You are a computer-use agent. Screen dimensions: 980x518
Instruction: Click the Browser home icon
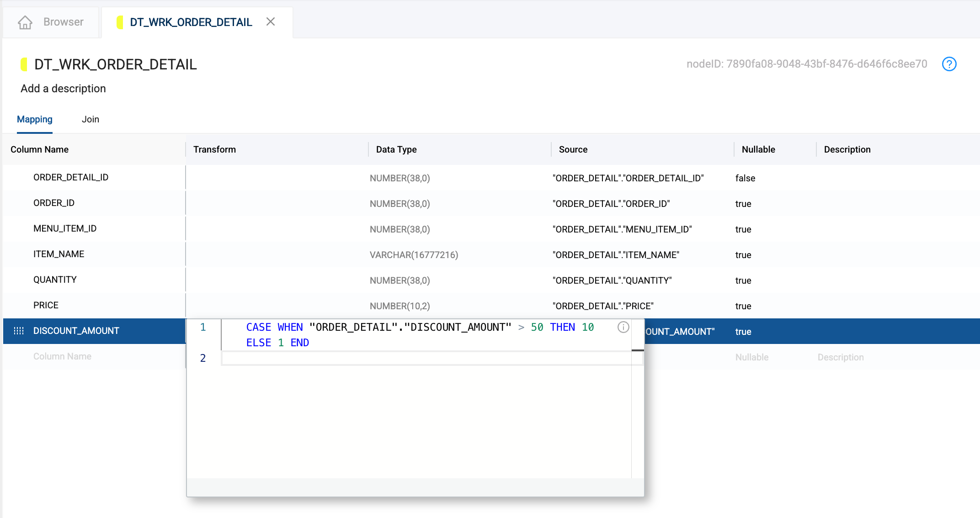(25, 22)
